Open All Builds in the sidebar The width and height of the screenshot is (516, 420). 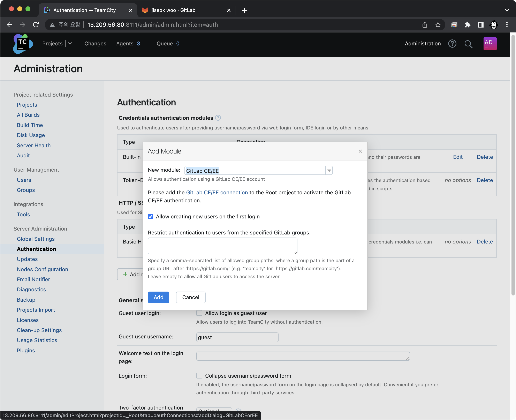[x=28, y=115]
